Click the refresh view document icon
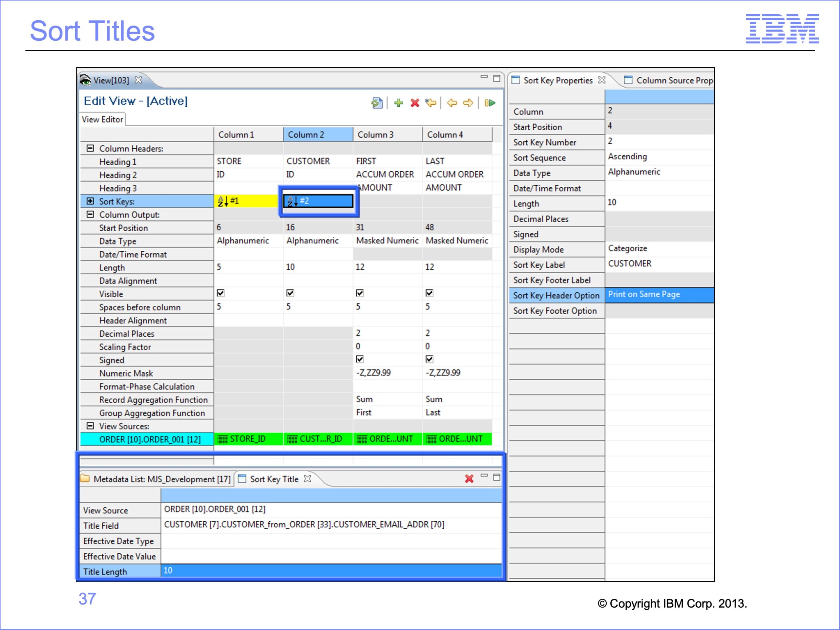The image size is (840, 630). (377, 102)
